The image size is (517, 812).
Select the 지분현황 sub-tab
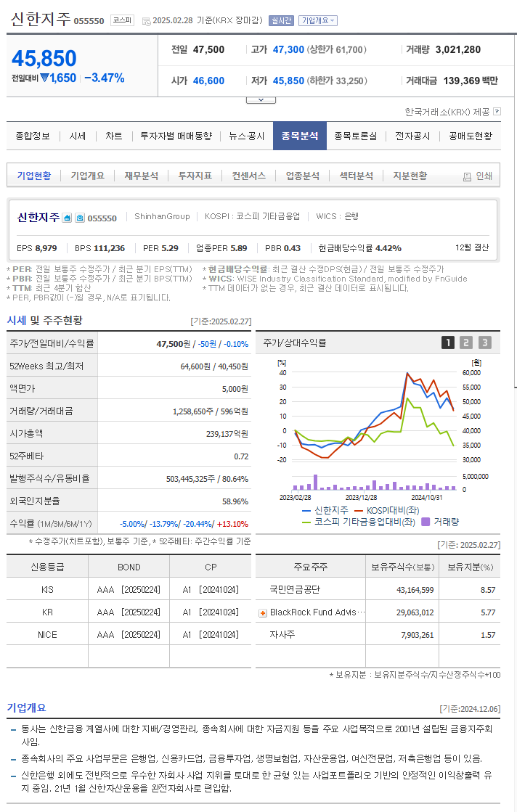[x=410, y=176]
